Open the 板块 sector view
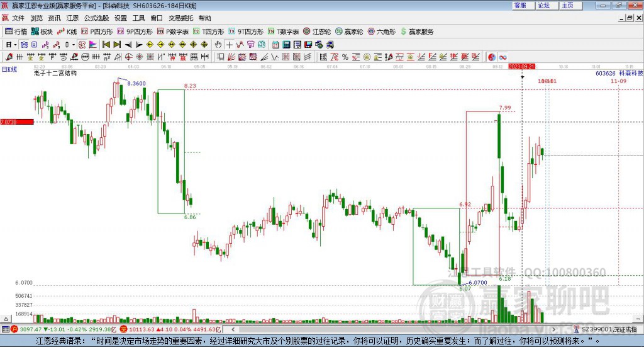 [42, 31]
